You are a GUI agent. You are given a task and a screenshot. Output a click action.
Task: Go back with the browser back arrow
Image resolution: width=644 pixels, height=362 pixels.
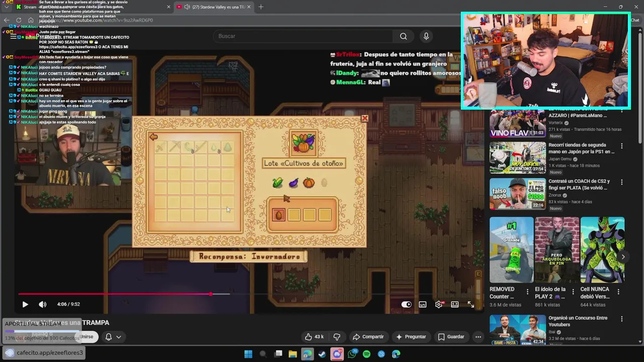point(7,20)
